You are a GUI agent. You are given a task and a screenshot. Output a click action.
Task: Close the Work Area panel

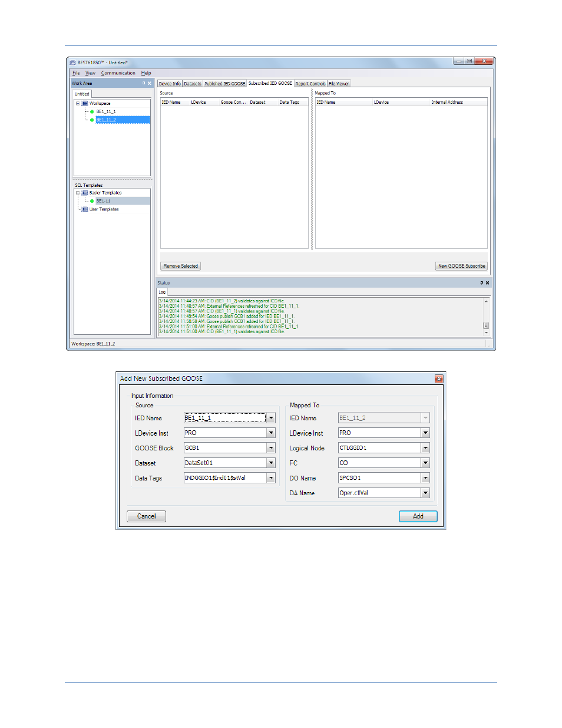(150, 83)
